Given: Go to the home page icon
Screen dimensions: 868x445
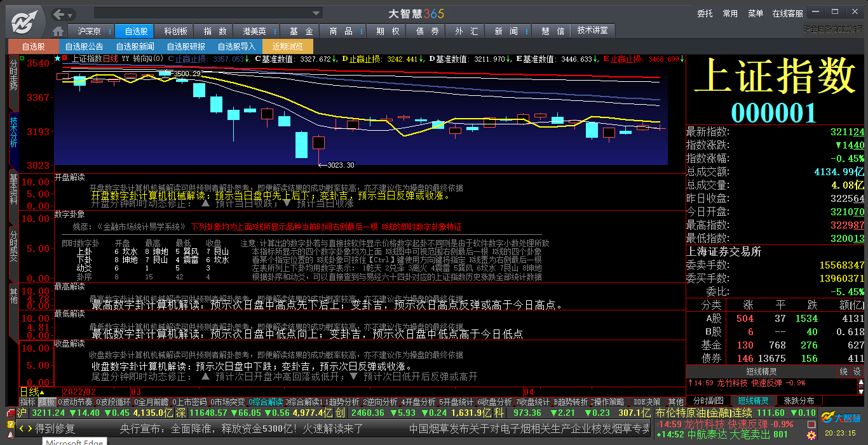Looking at the screenshot, I should [58, 31].
